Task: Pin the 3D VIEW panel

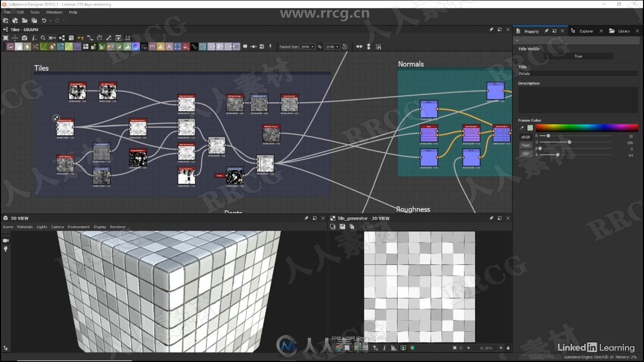Action: 306,218
